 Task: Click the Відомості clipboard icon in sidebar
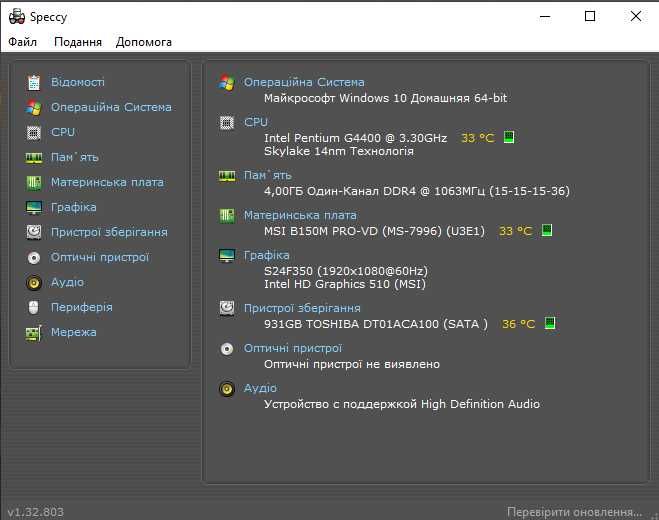click(x=34, y=82)
